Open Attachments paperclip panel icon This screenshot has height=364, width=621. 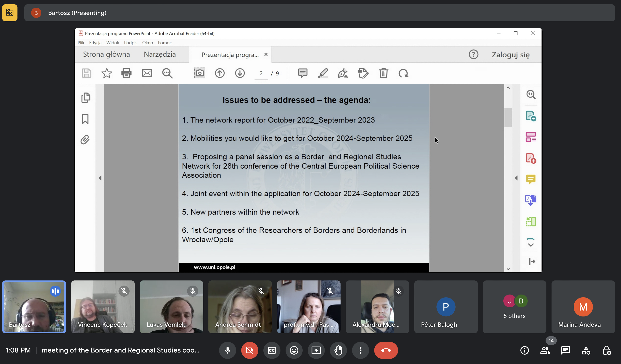(x=85, y=140)
